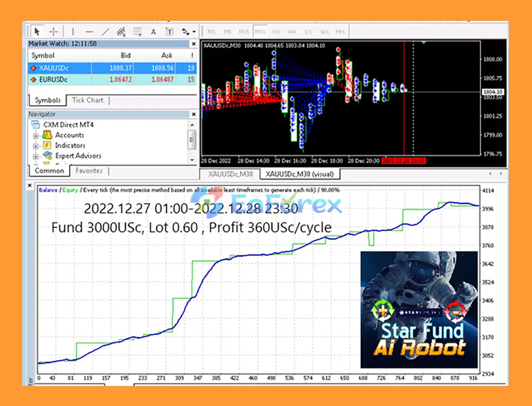Select the horizontal line tool
The width and height of the screenshot is (532, 406).
[x=89, y=32]
